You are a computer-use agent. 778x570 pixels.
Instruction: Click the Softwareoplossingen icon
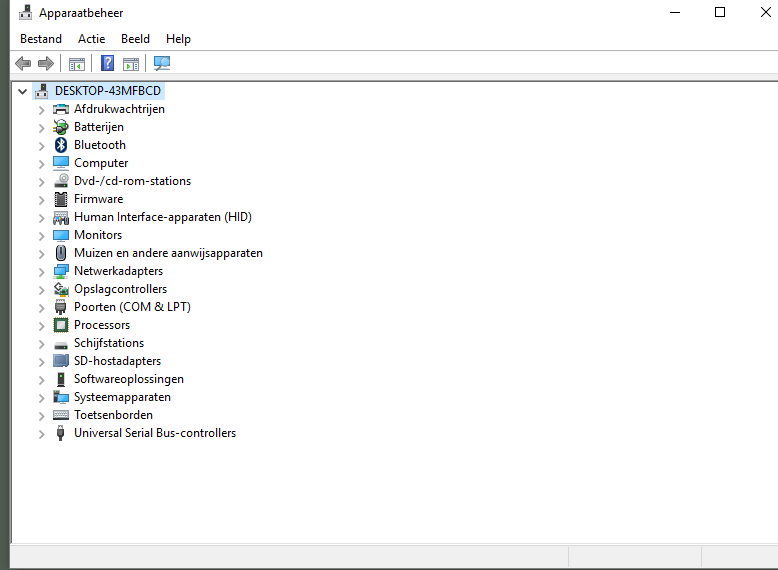61,379
